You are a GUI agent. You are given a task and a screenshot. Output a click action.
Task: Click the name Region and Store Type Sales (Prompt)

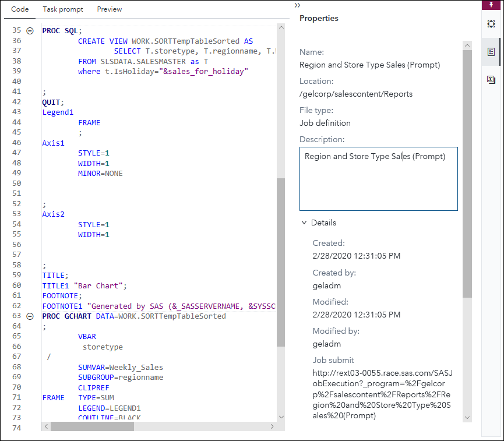[369, 65]
